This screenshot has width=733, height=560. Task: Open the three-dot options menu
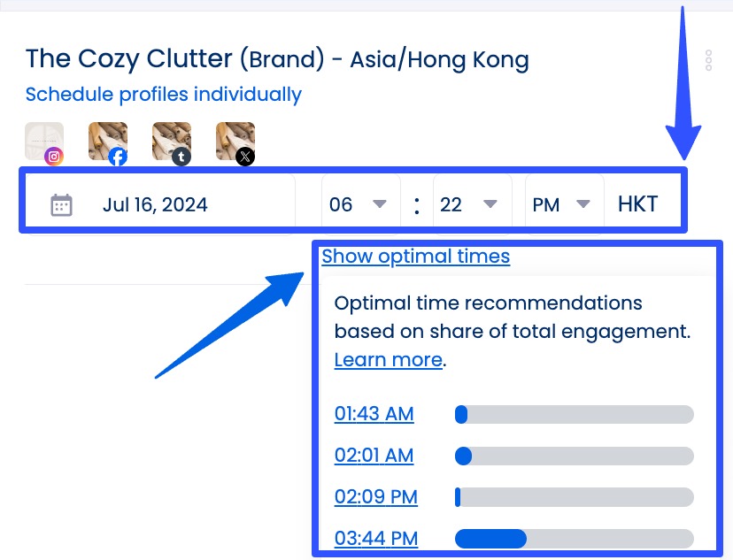pos(708,60)
